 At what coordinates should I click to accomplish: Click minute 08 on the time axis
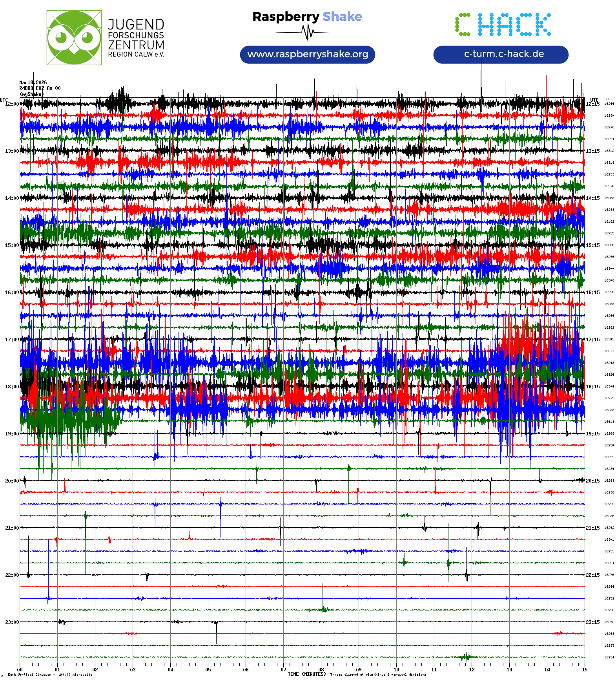click(x=321, y=670)
